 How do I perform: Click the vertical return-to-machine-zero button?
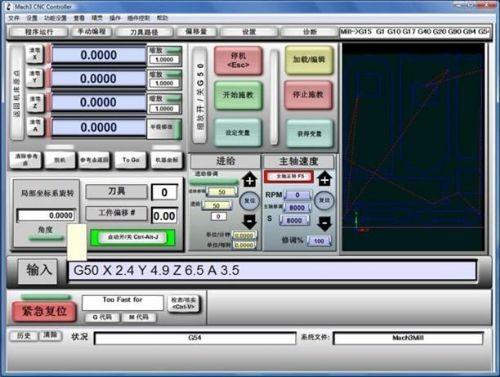tap(17, 93)
